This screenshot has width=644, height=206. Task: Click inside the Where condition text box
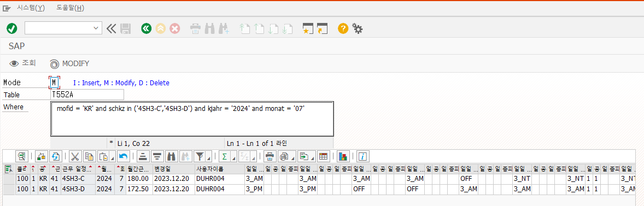[192, 119]
